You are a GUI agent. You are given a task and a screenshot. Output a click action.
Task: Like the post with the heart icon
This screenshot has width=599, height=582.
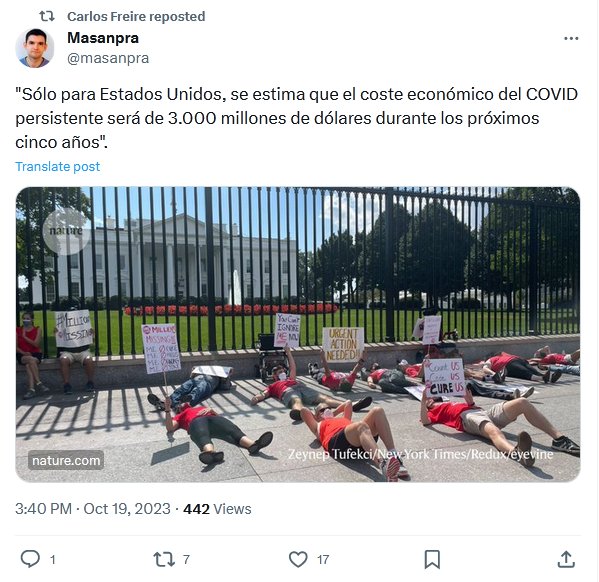(x=298, y=559)
